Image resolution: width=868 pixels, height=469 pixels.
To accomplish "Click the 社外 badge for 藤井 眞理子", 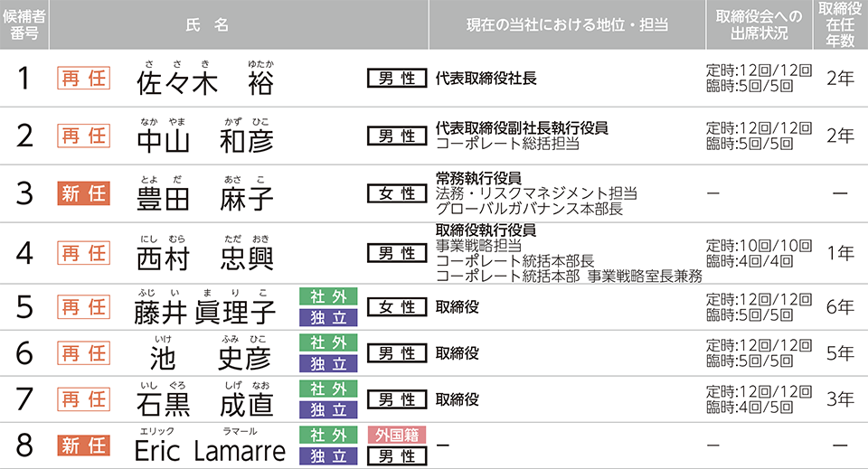I will (327, 296).
